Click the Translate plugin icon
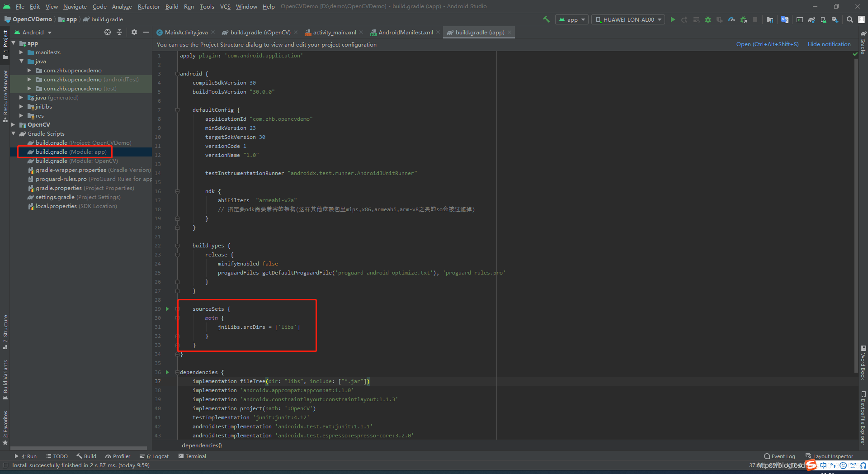868x474 pixels. [785, 19]
